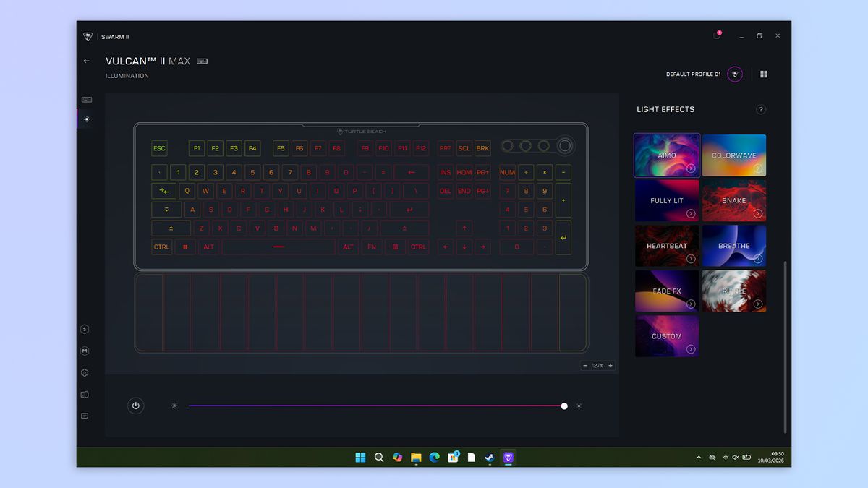Toggle the keyboard lighting power button

click(x=135, y=406)
